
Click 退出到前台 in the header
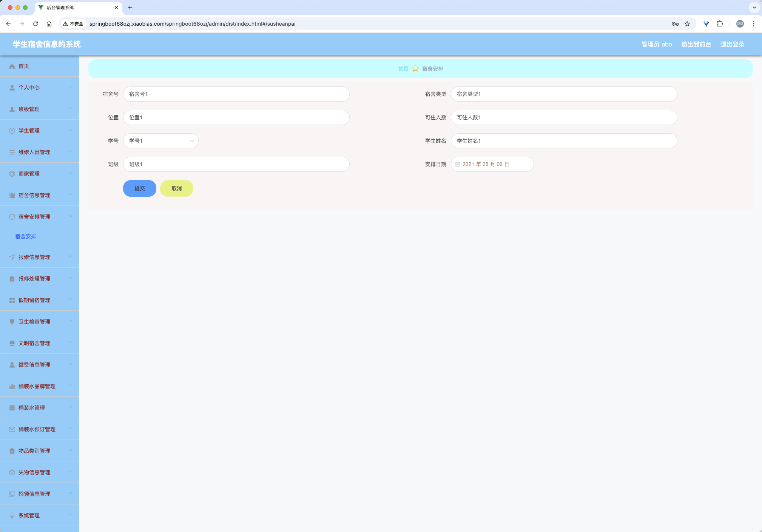(x=696, y=45)
